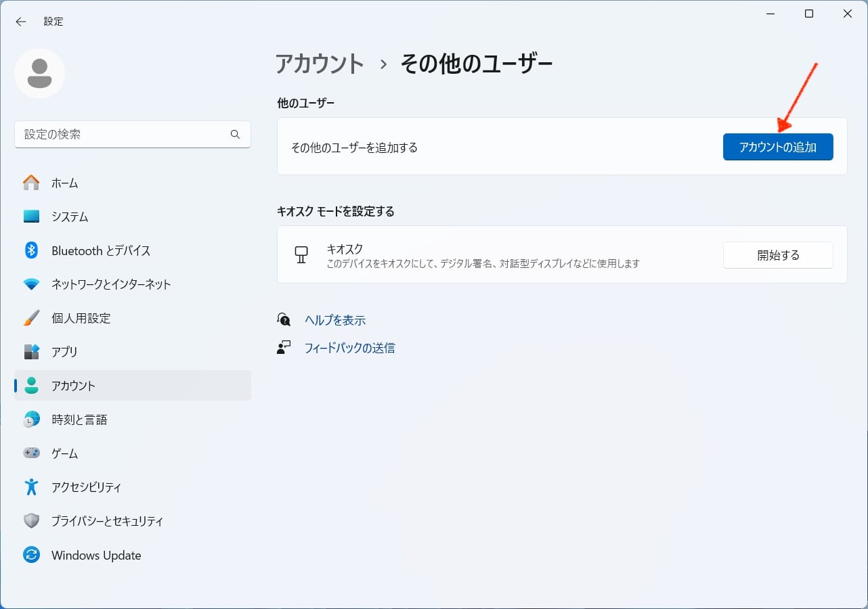Select アカウント in the sidebar
The width and height of the screenshot is (868, 609).
pyautogui.click(x=76, y=386)
